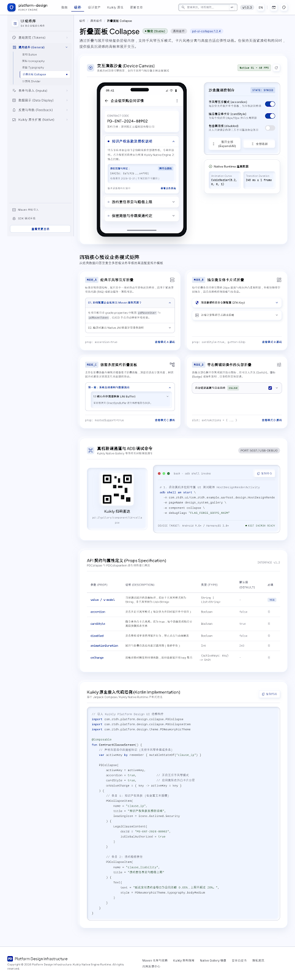
Task: Open the 组件 top navigation tab
Action: click(x=77, y=7)
